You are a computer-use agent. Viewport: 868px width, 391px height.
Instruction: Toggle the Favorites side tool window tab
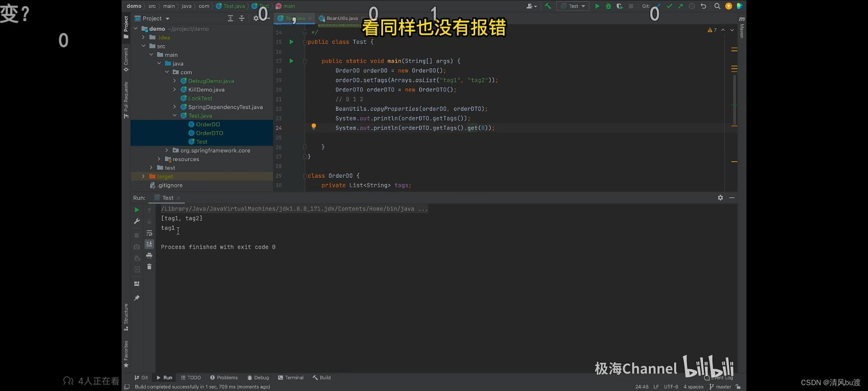[126, 354]
